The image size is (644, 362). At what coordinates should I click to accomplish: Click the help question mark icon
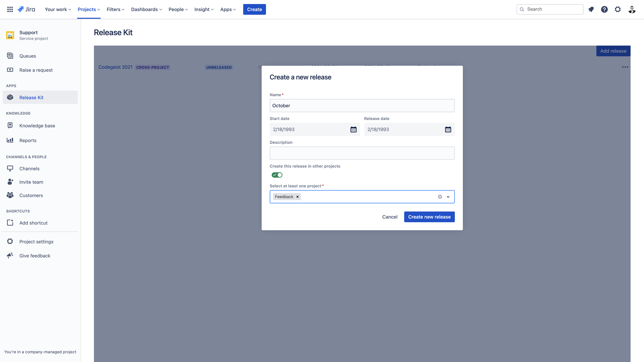coord(604,9)
